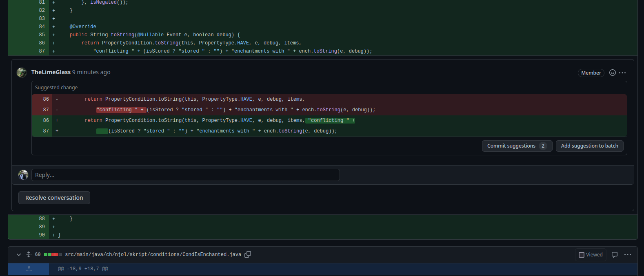644x276 pixels.
Task: Select removed line 86 in suggestion
Action: [329, 99]
